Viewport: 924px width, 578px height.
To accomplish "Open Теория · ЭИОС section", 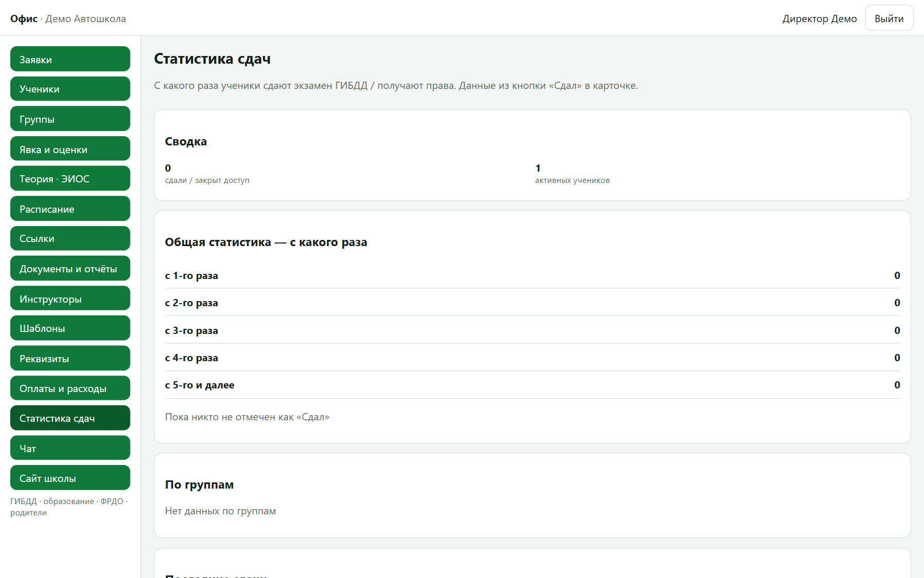I will (70, 179).
